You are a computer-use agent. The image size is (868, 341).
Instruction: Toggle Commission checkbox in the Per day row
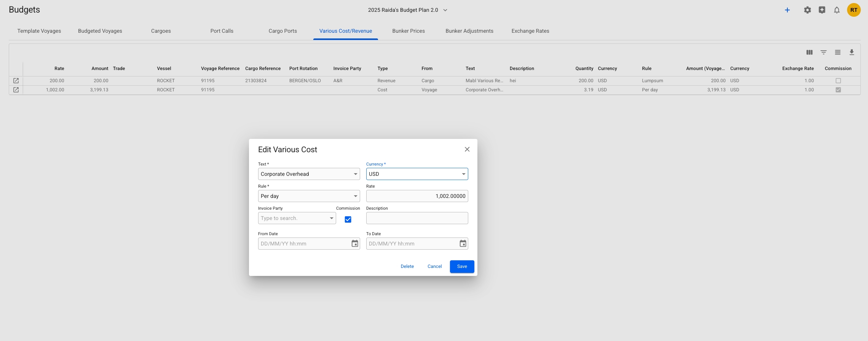(838, 90)
